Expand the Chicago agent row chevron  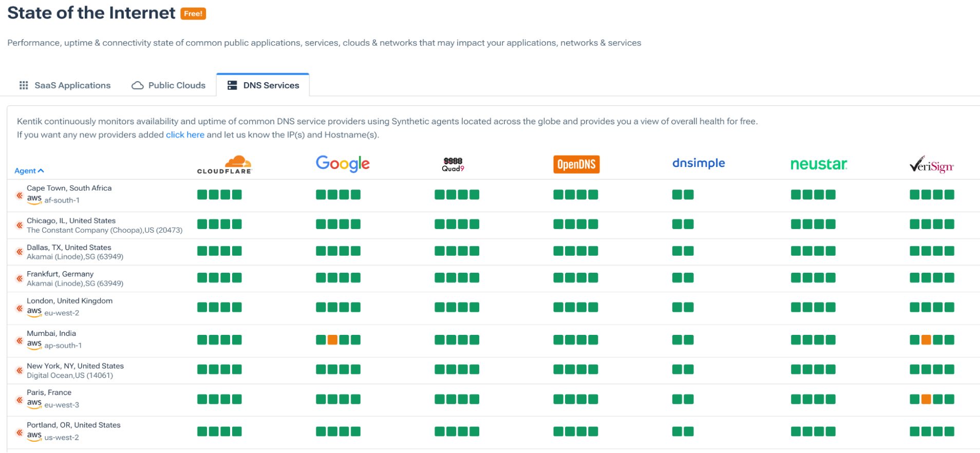tap(19, 225)
